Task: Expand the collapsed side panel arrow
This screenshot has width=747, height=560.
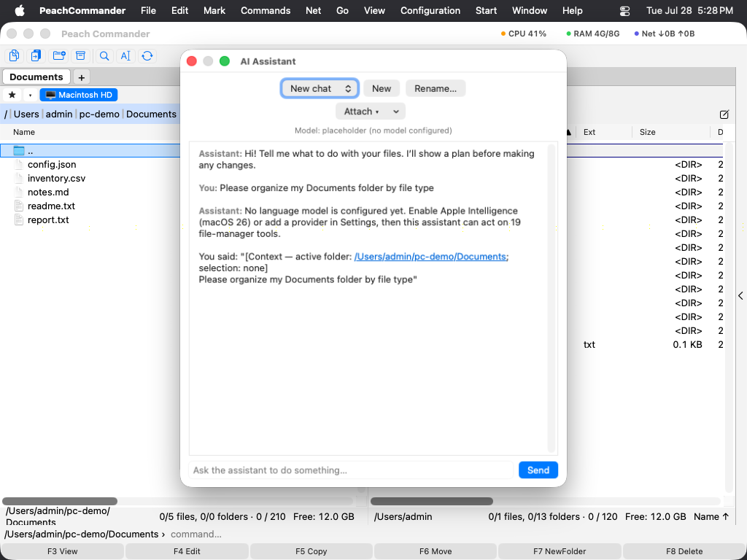Action: 740,296
